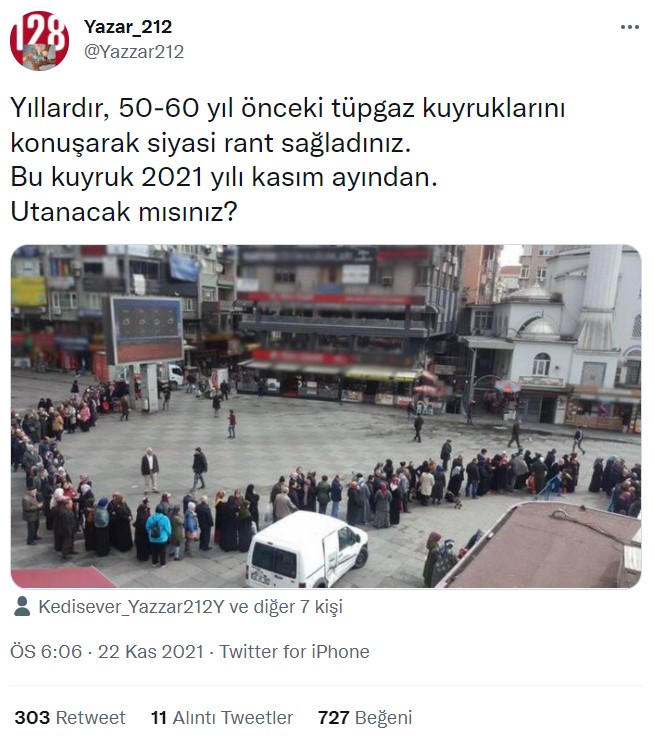Click the 22 Kas 2021 date
Screen dimensions: 654x737
[x=150, y=652]
